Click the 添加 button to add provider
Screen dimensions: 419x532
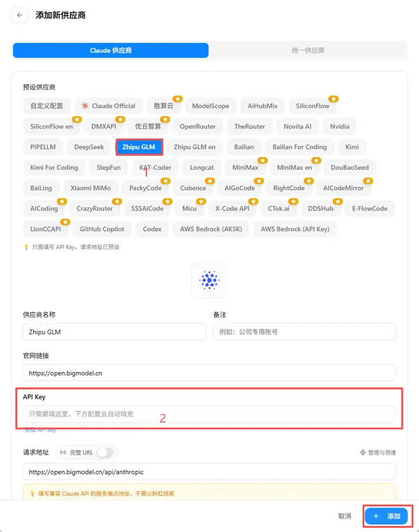tap(386, 516)
